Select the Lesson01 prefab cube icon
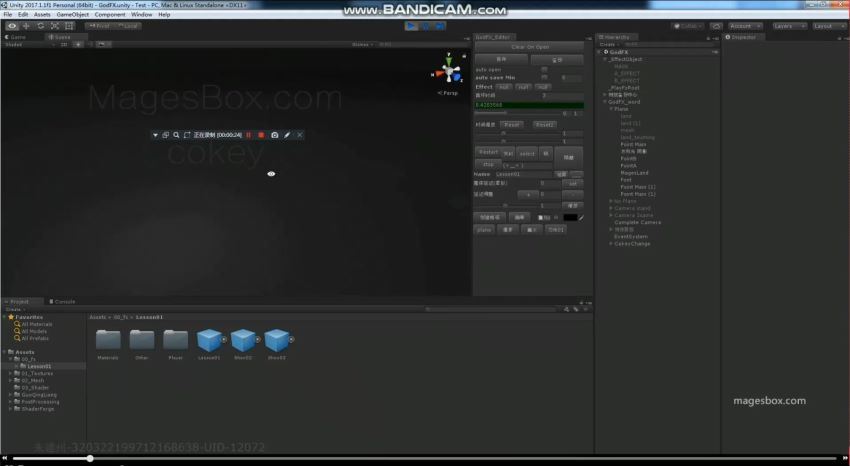This screenshot has height=466, width=850. [x=209, y=340]
